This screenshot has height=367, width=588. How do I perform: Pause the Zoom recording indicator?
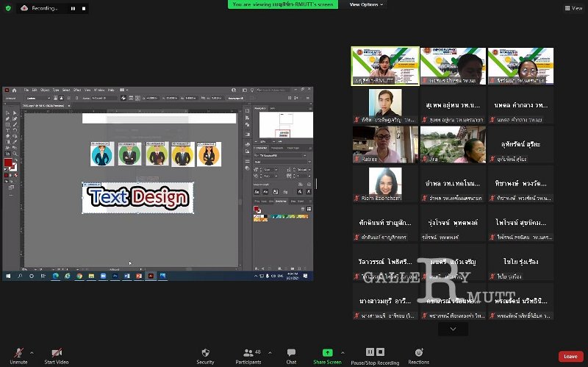coord(73,8)
